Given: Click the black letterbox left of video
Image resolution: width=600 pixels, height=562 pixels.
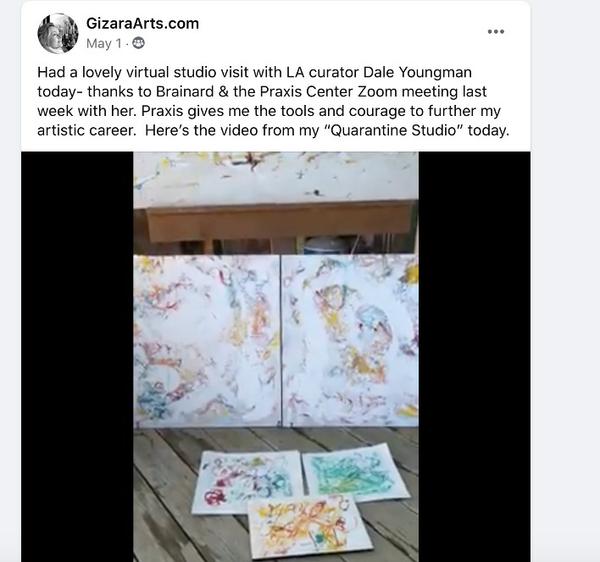Looking at the screenshot, I should tap(77, 357).
